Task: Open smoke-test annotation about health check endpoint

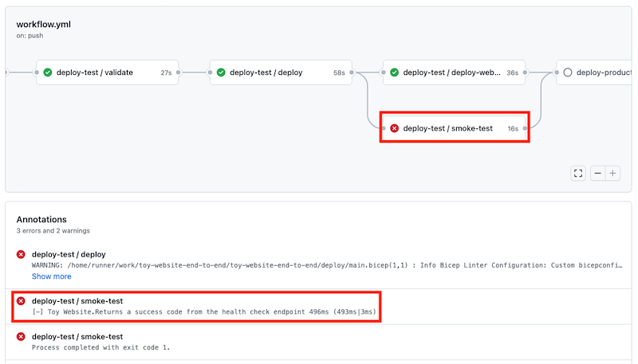Action: tap(77, 301)
